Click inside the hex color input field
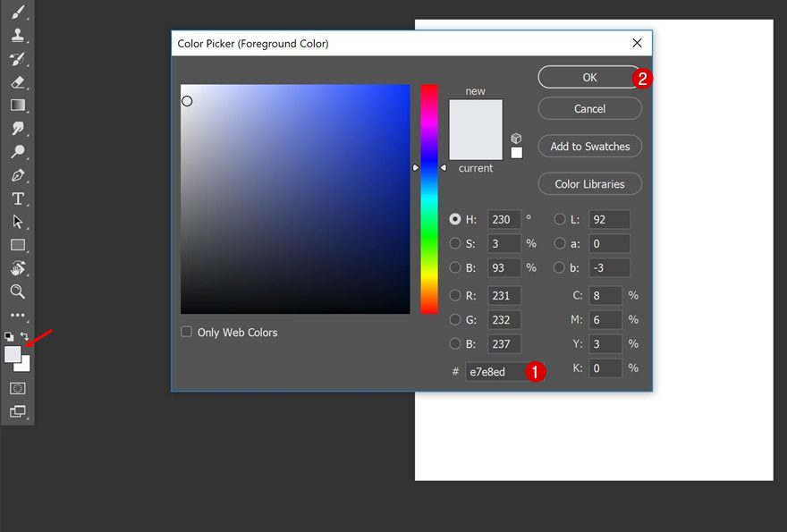The height and width of the screenshot is (532, 787). point(488,372)
